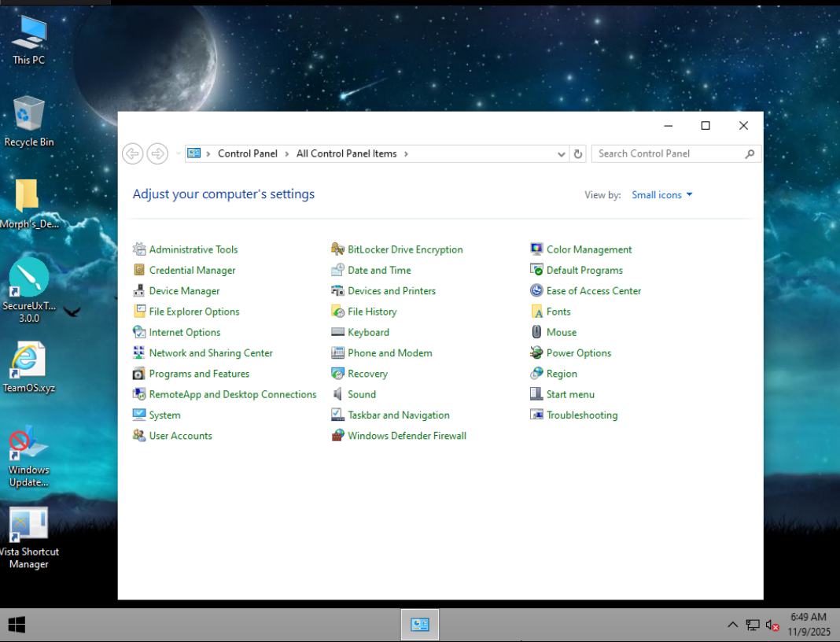Viewport: 840px width, 642px height.
Task: Show hidden system tray icons
Action: tap(732, 625)
